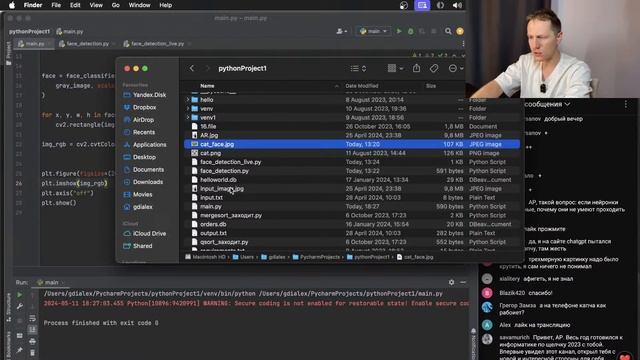Image resolution: width=640 pixels, height=360 pixels.
Task: Sort Finder list by Name column
Action: pyautogui.click(x=207, y=86)
